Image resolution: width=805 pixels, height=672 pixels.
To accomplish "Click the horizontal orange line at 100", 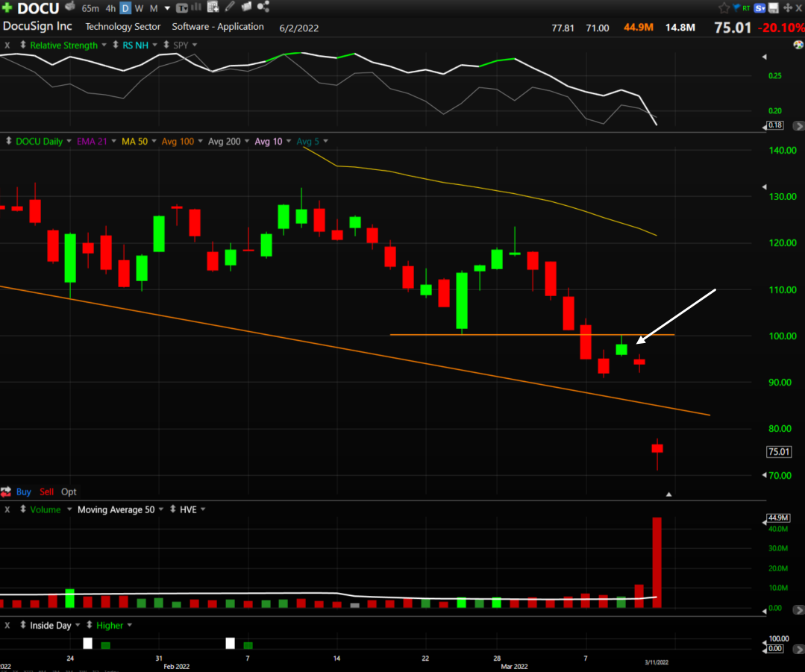I will [x=532, y=335].
